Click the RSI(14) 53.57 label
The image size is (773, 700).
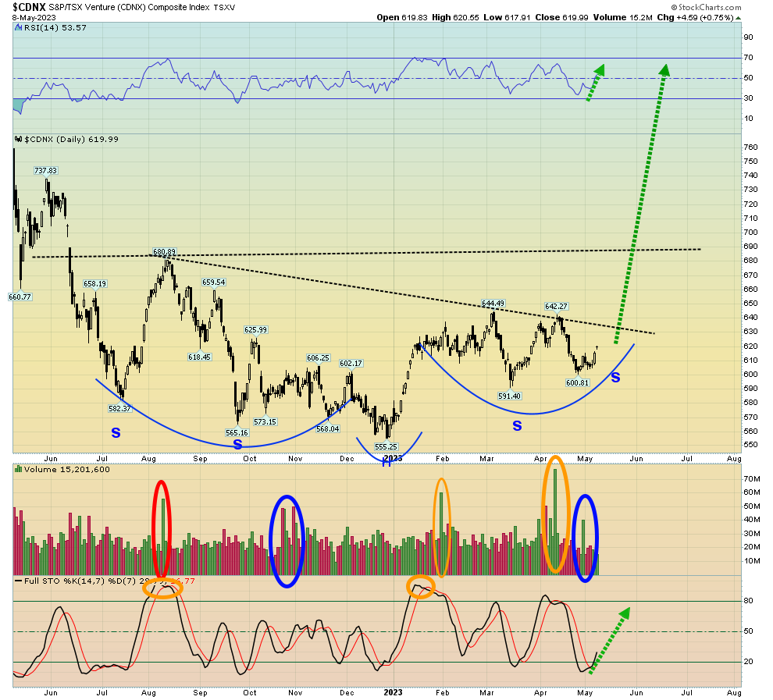point(55,28)
